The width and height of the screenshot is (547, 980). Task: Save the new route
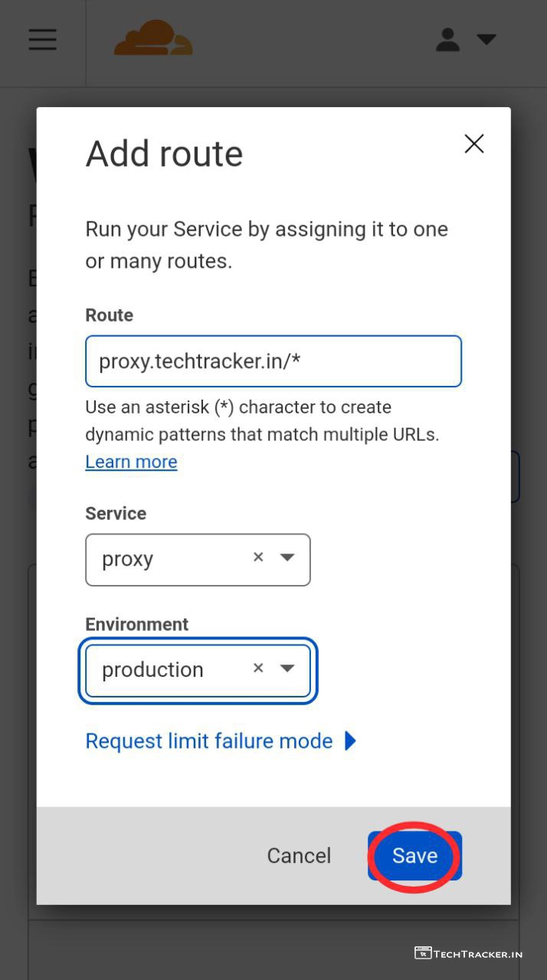coord(414,855)
